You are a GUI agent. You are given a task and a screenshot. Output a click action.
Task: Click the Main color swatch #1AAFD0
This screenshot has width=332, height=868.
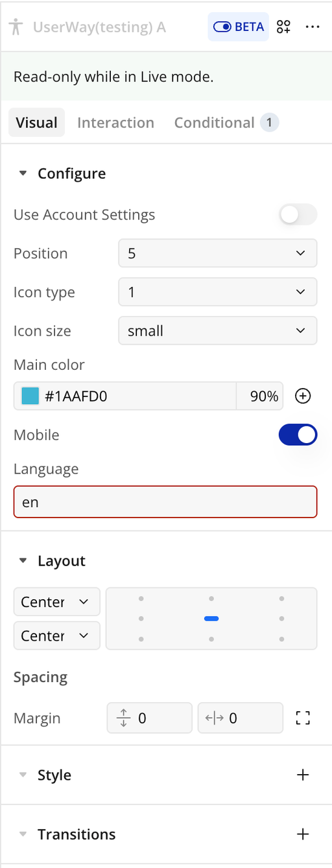tap(30, 396)
